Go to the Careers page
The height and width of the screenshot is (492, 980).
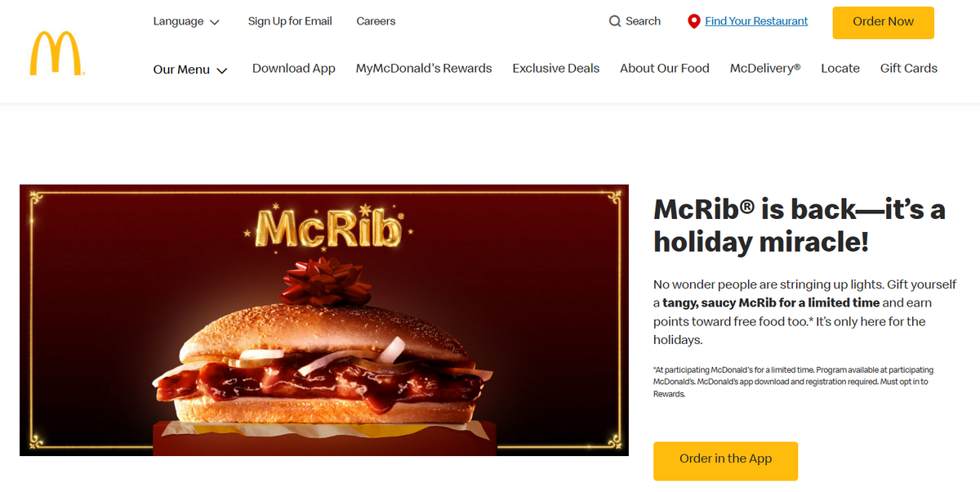tap(376, 21)
